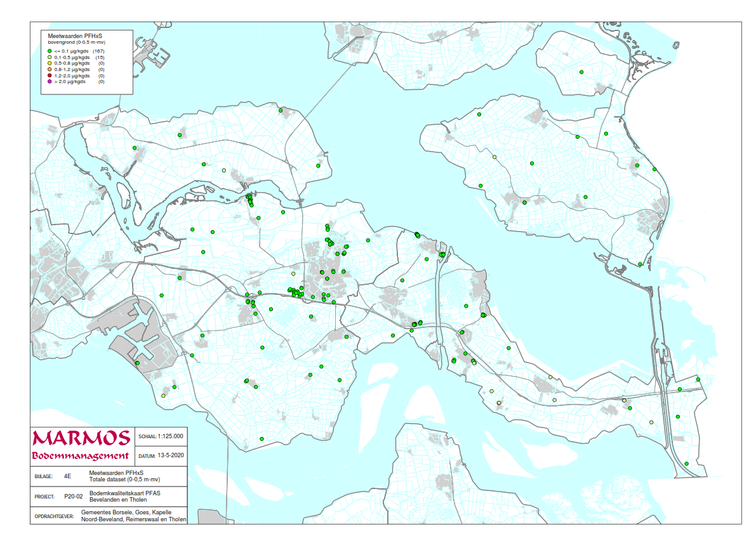756x534 pixels.
Task: Click the (15) count in the legend
Action: point(100,57)
